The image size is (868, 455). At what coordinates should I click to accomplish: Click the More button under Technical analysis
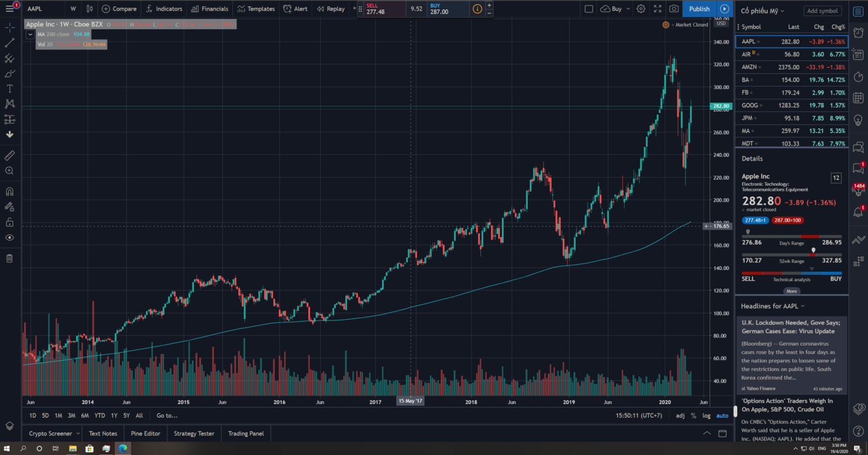(792, 291)
